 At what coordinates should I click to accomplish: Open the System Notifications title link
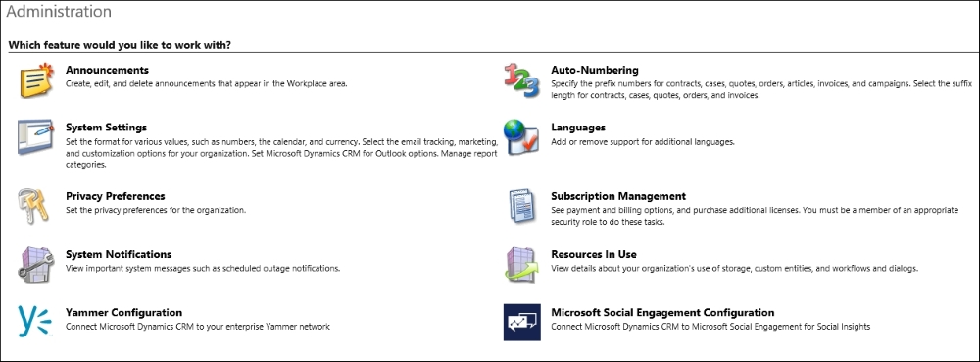click(119, 254)
